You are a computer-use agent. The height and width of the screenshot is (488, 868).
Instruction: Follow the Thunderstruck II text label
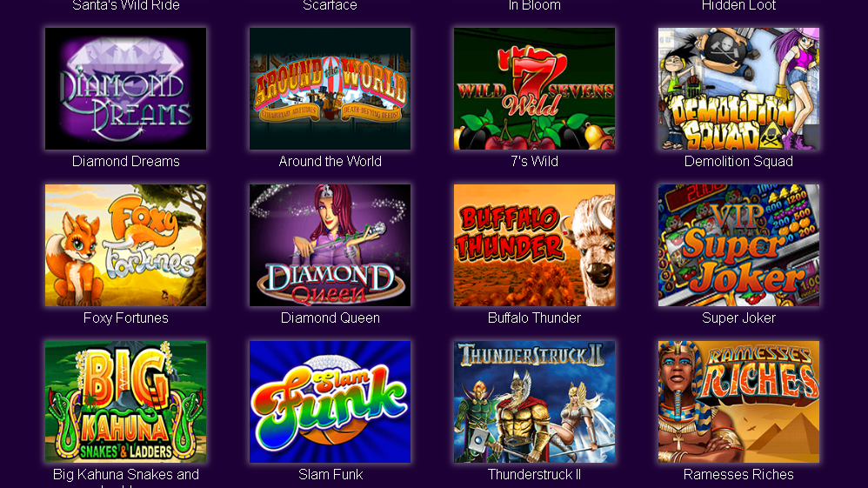[534, 475]
